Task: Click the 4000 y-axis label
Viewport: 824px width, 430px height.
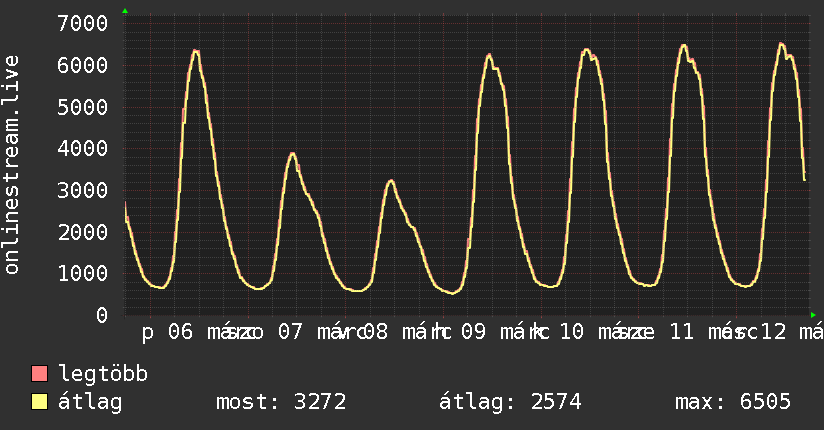Action: [x=83, y=148]
